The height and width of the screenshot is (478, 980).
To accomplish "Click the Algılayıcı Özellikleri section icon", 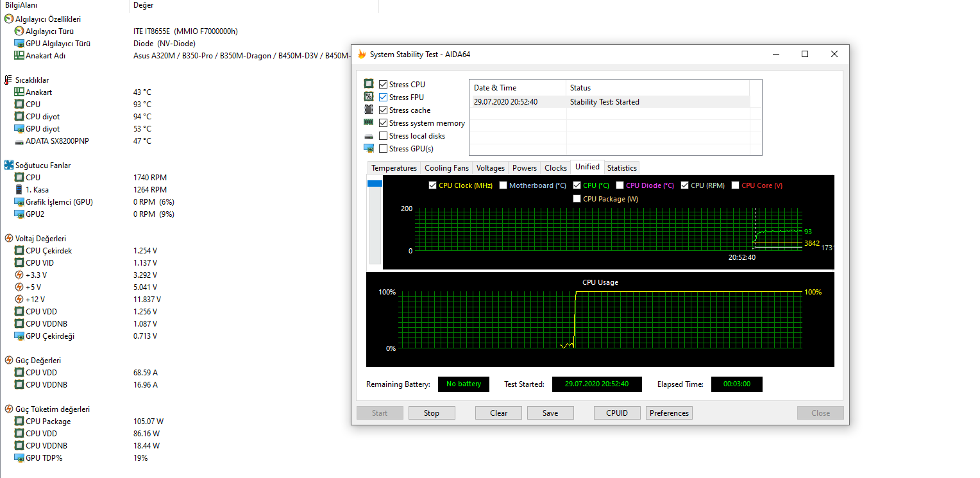I will 9,19.
